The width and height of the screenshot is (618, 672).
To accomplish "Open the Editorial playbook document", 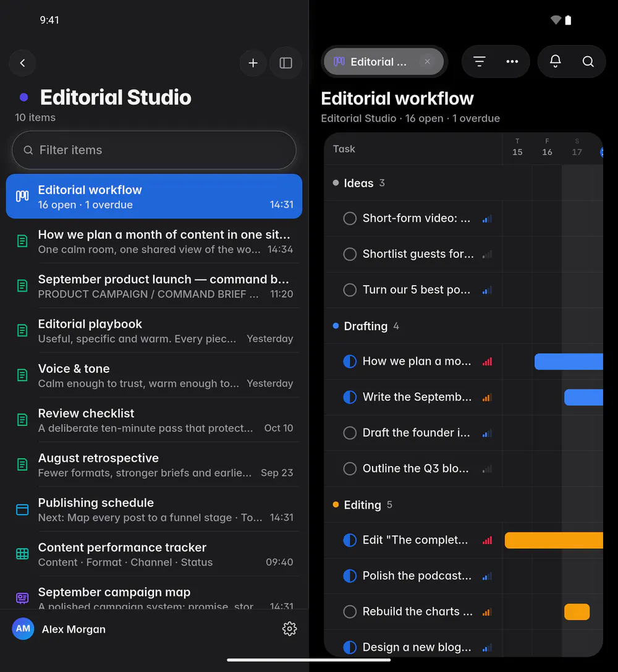I will [154, 331].
